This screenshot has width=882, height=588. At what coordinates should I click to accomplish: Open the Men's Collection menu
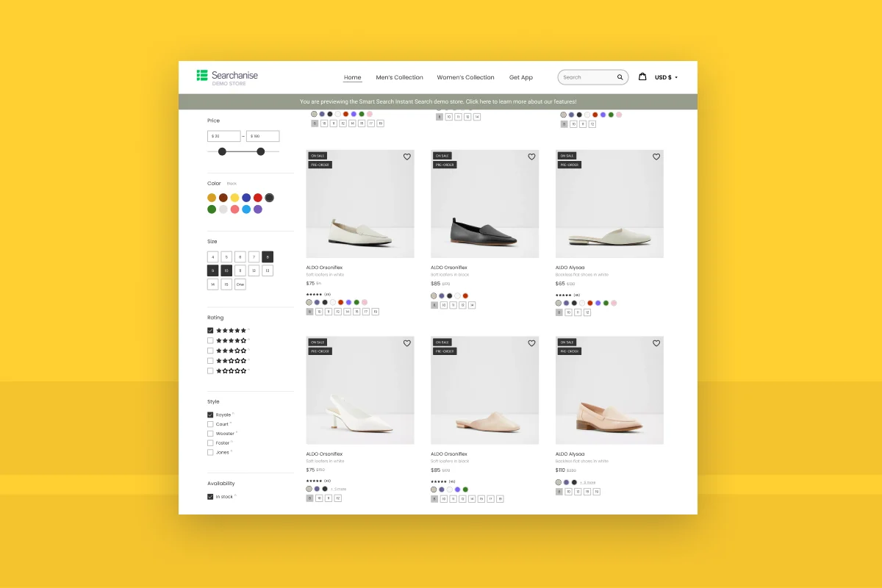(399, 77)
